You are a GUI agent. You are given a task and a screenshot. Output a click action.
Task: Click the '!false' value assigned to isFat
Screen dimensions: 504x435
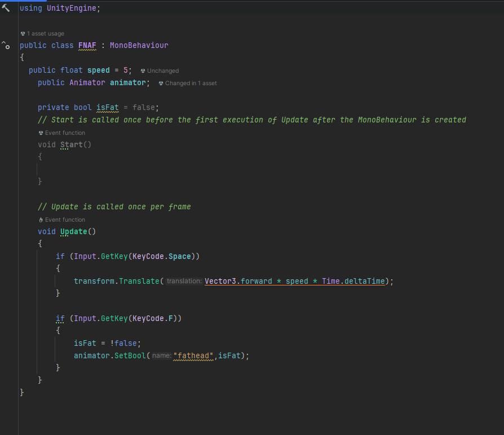tap(123, 343)
